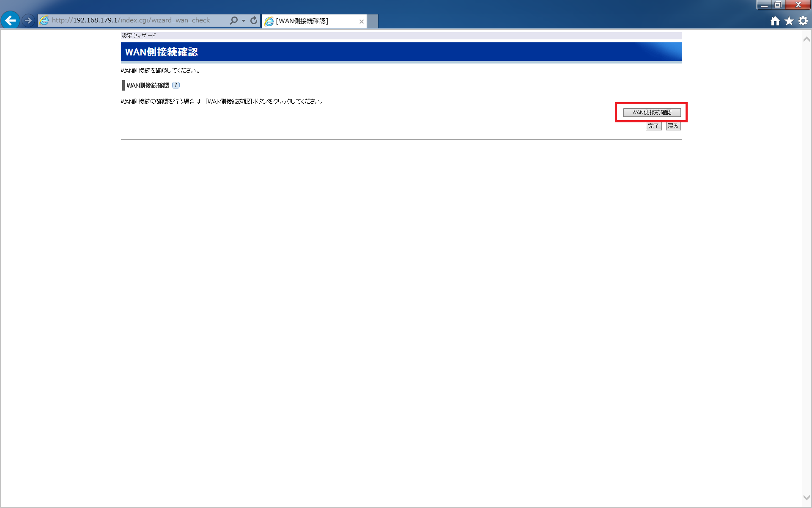
Task: Click the browser Forward arrow button
Action: click(28, 20)
